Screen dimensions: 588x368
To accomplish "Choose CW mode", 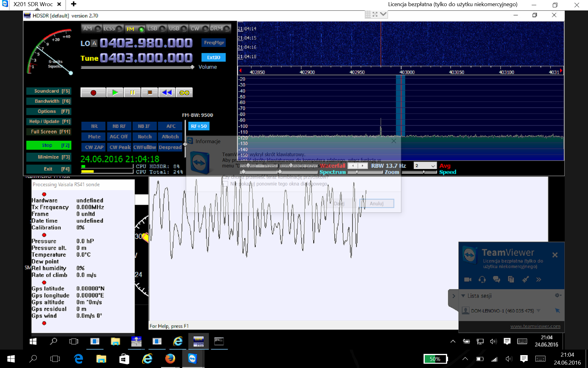I will point(199,29).
